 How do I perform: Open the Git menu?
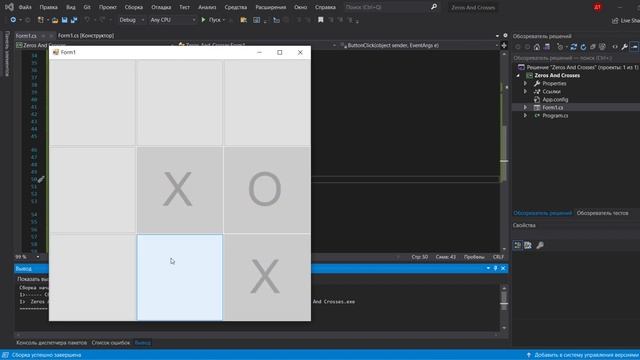(87, 7)
